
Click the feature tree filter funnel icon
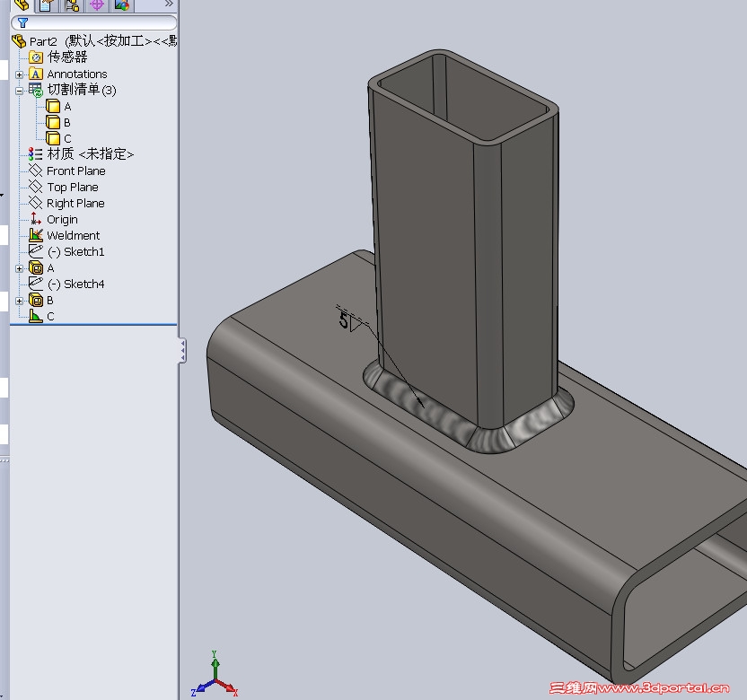pos(22,22)
